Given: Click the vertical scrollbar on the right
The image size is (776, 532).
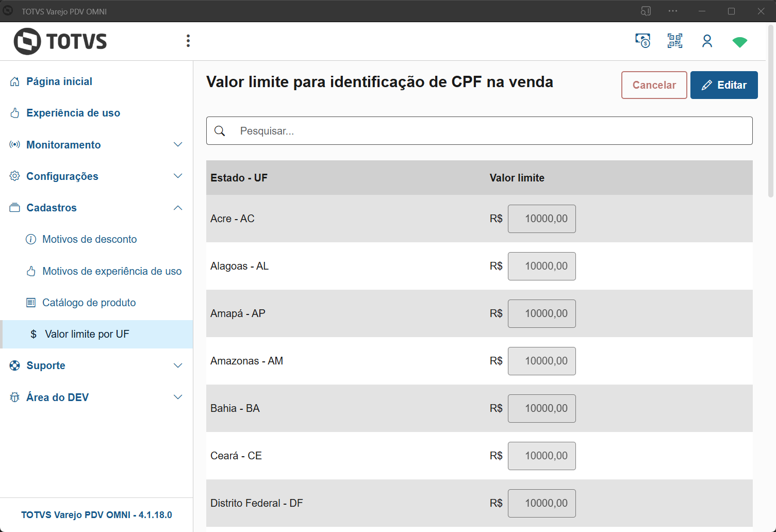Looking at the screenshot, I should (x=771, y=111).
